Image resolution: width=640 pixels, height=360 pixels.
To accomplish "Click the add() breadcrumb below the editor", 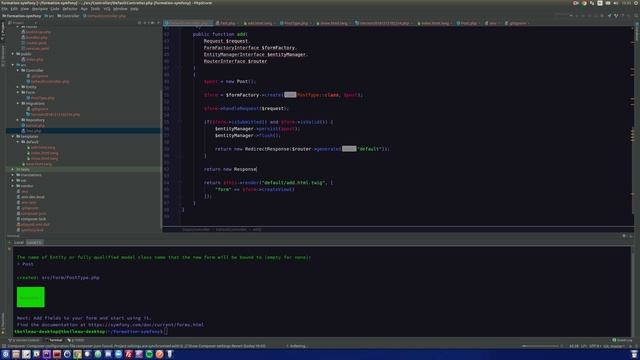I will click(256, 230).
